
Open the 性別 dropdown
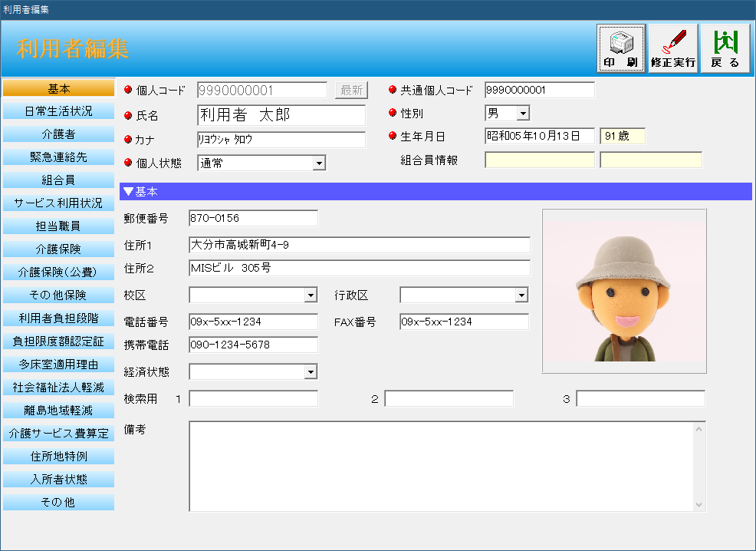(523, 114)
